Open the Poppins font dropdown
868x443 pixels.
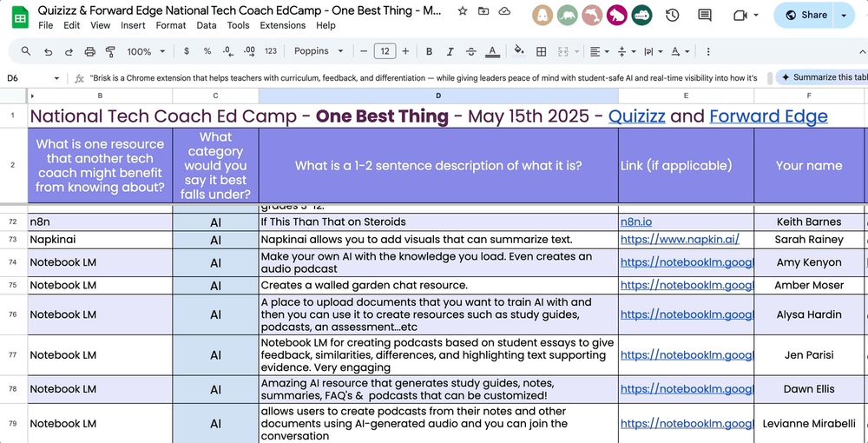click(319, 51)
